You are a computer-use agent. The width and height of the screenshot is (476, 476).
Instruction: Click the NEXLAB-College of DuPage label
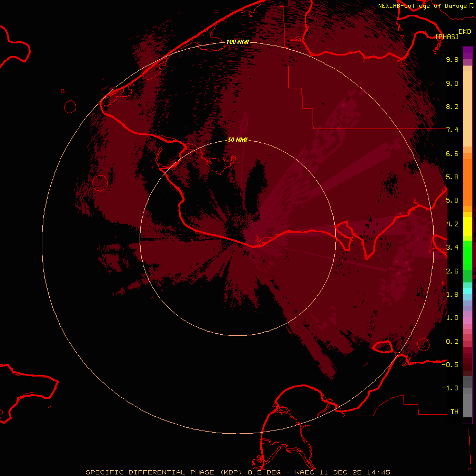(x=422, y=6)
